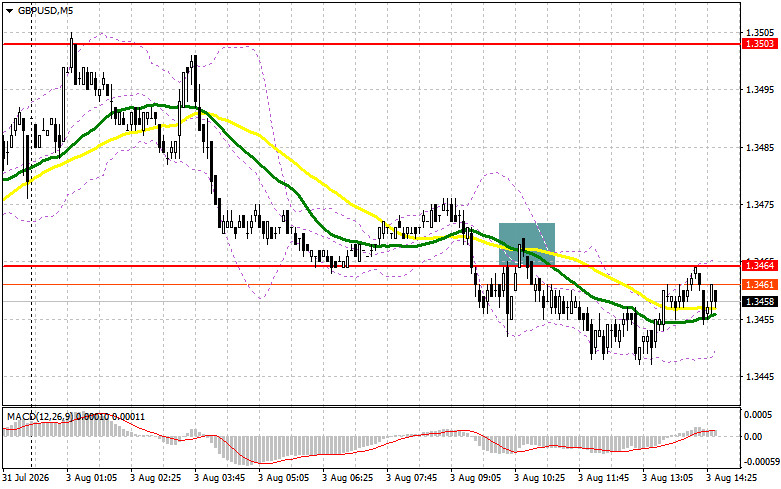This screenshot has height=489, width=781.
Task: Select the teal highlighted rectangle on chart
Action: (526, 244)
